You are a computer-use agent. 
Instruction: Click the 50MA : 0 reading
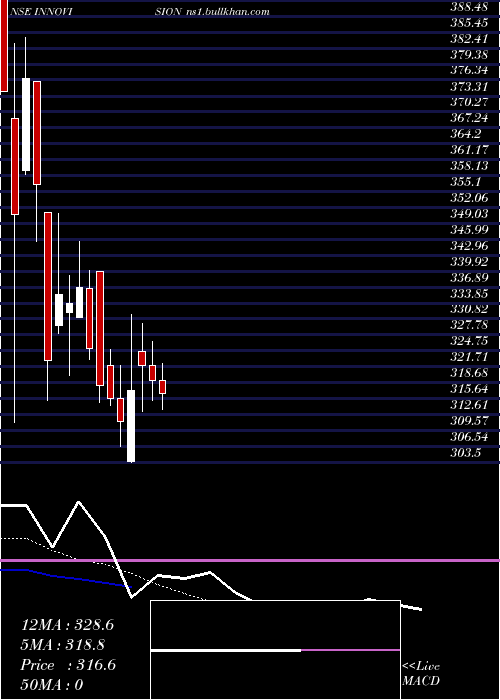52,685
